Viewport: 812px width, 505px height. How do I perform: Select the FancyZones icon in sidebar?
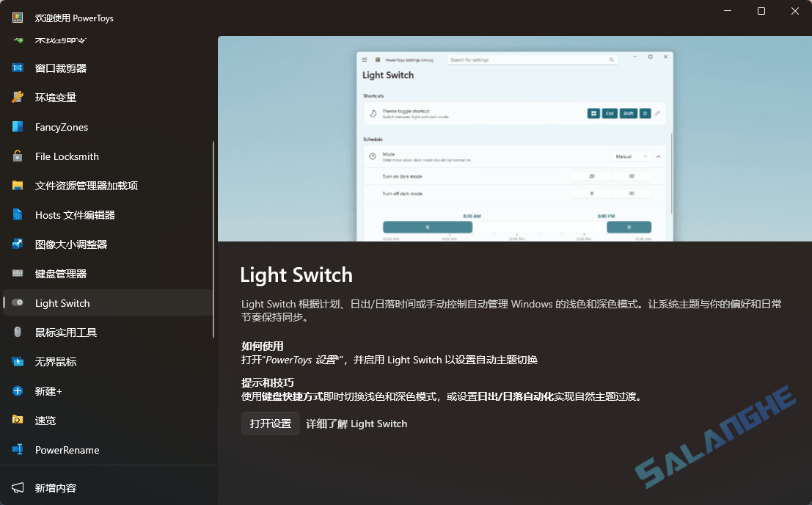[x=18, y=126]
